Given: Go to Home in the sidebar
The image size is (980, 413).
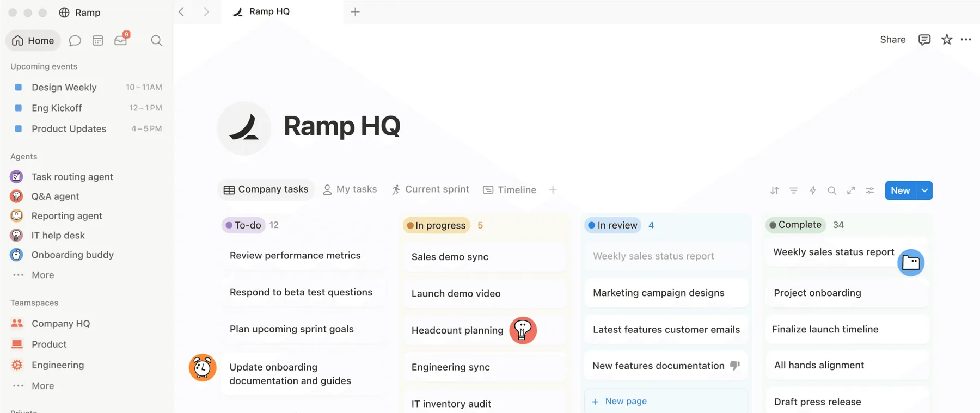Looking at the screenshot, I should tap(33, 41).
